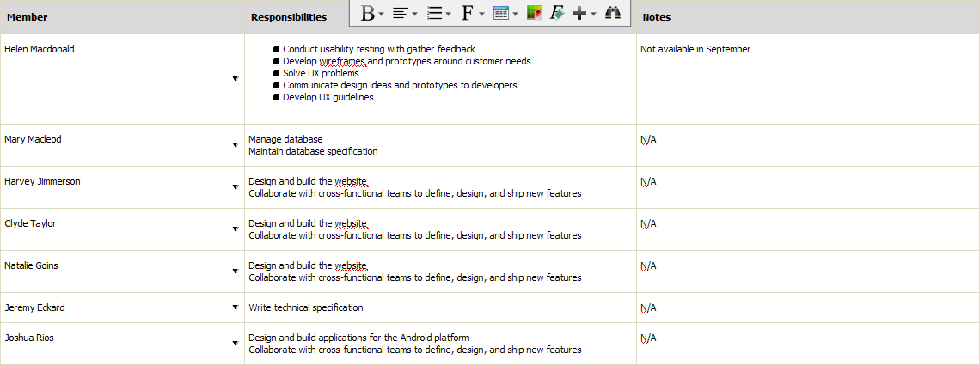Click 'Collaborate with cross-functional teams' in Joshua Rios row
This screenshot has width=980, height=365.
click(415, 350)
